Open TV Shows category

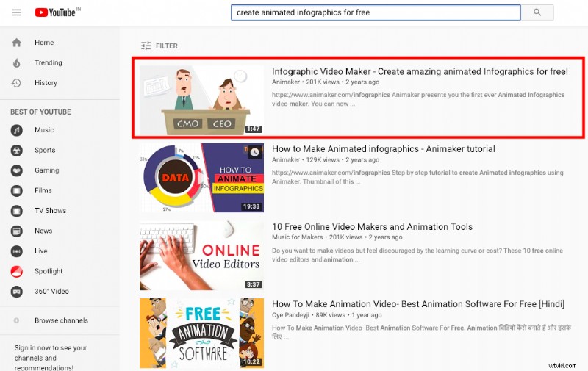click(x=50, y=211)
